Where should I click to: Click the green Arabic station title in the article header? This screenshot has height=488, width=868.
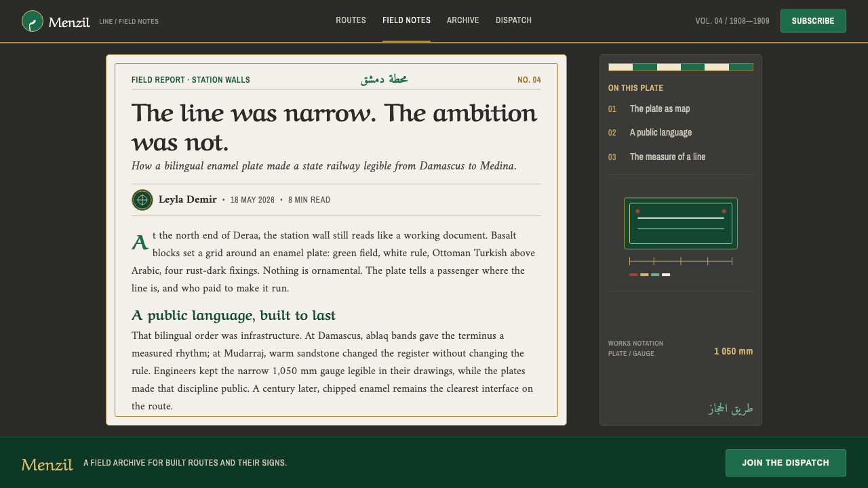(384, 79)
